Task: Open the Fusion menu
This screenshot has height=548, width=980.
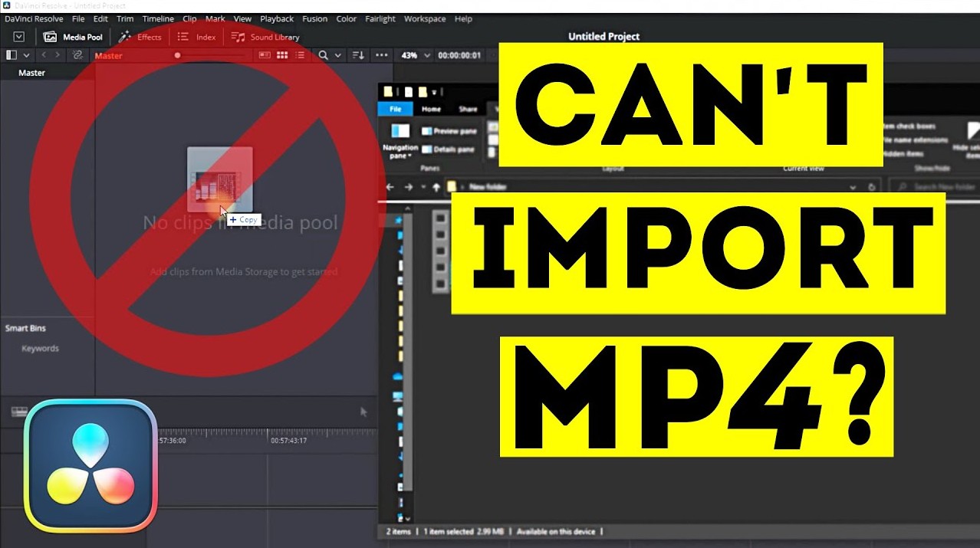Action: pos(314,18)
